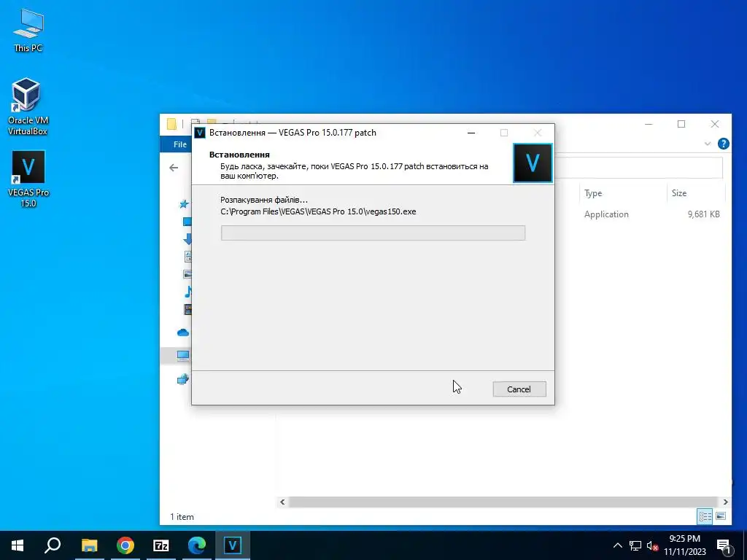Screen dimensions: 747x560
Task: Select Network in Explorer sidebar
Action: tap(183, 379)
